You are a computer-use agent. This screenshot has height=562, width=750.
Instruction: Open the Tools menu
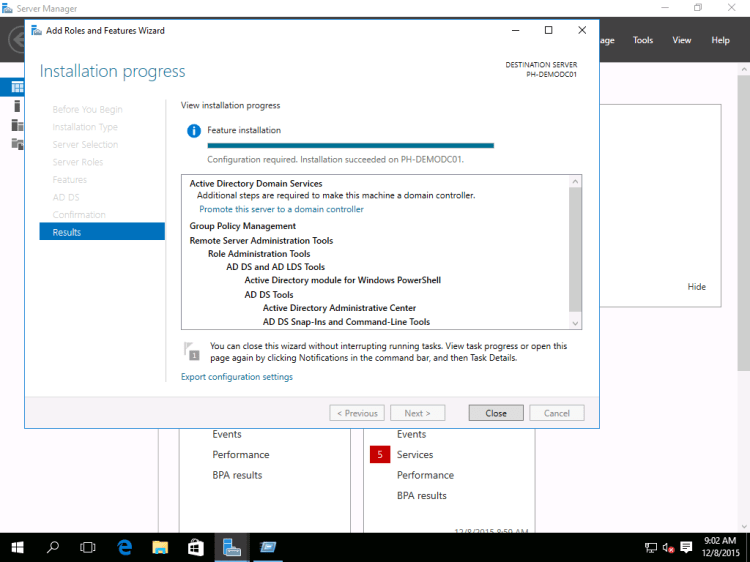point(643,40)
